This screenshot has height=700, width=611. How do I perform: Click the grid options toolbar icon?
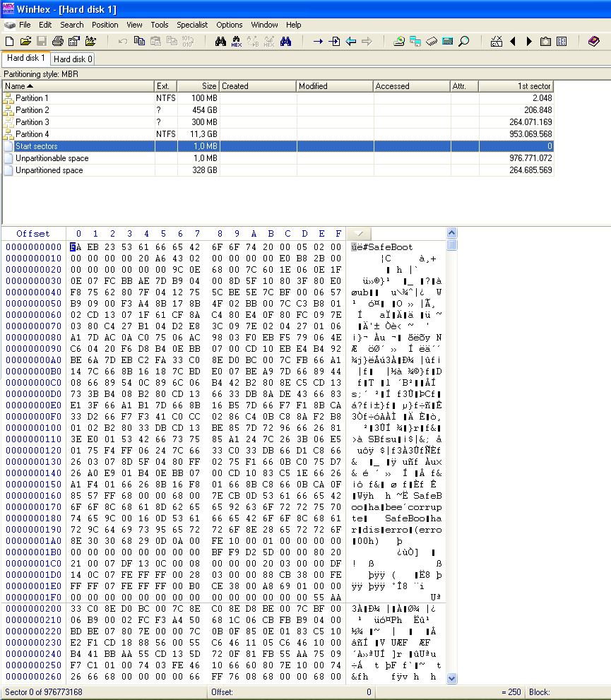tap(562, 42)
